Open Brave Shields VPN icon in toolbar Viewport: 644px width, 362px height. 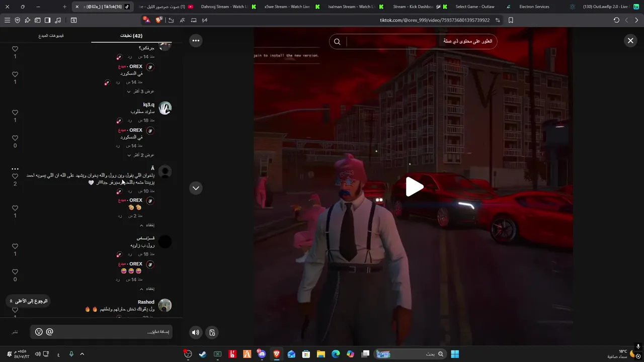(17, 20)
